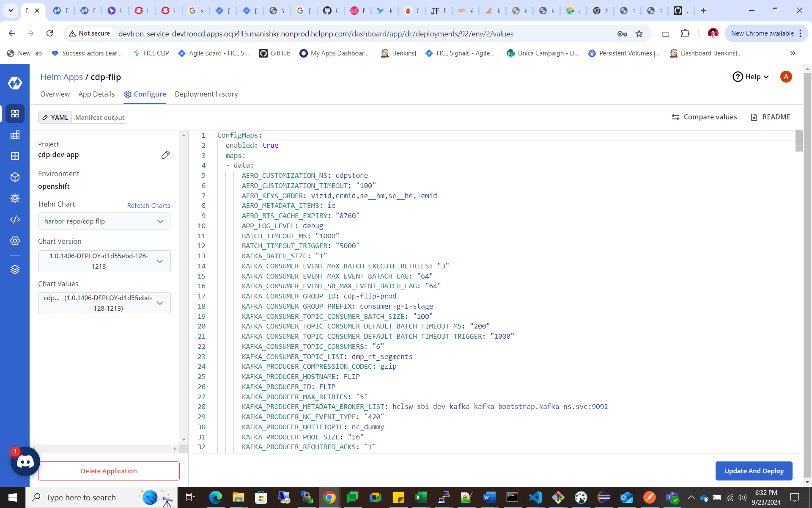The height and width of the screenshot is (508, 812).
Task: Open Global Configurations gear icon in sidebar
Action: pyautogui.click(x=15, y=240)
